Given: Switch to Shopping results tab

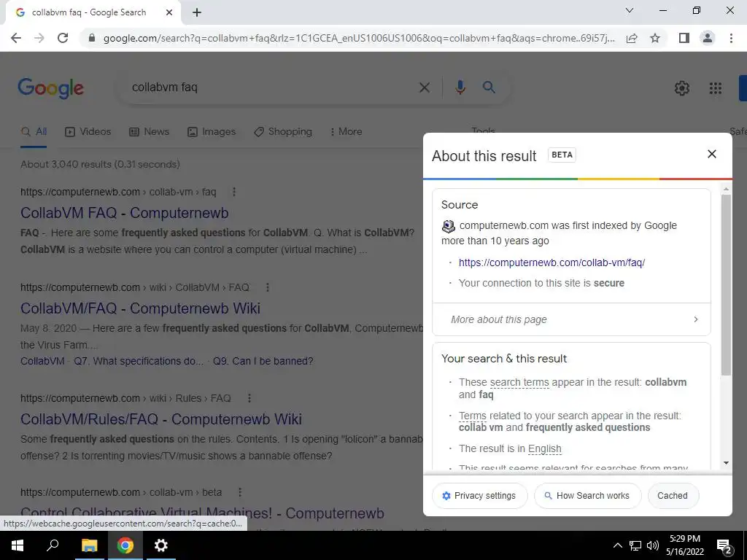Looking at the screenshot, I should point(282,132).
